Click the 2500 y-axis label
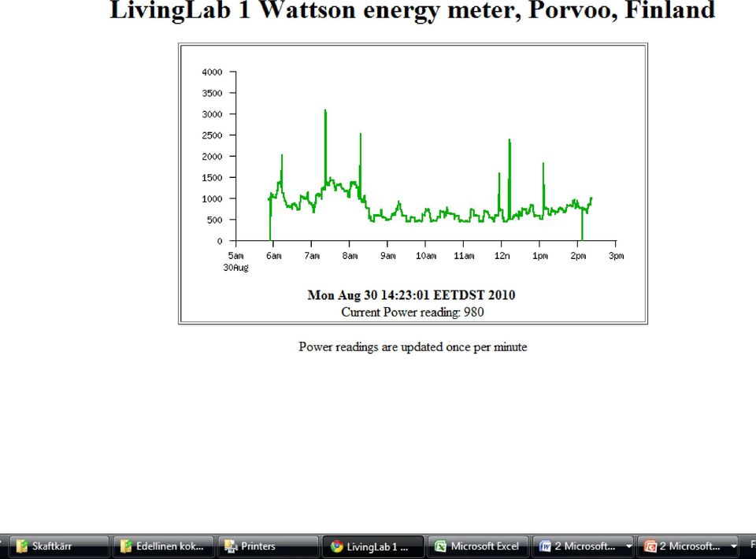The height and width of the screenshot is (559, 756). tap(212, 135)
